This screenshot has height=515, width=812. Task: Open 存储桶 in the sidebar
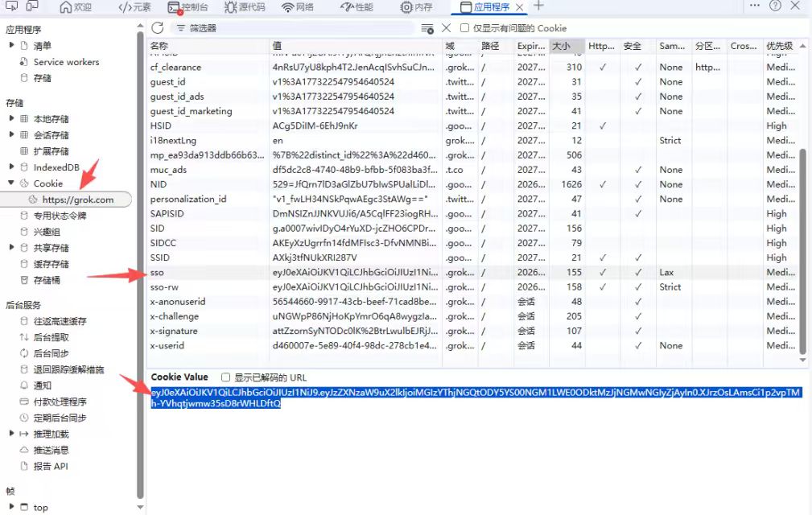[x=47, y=280]
